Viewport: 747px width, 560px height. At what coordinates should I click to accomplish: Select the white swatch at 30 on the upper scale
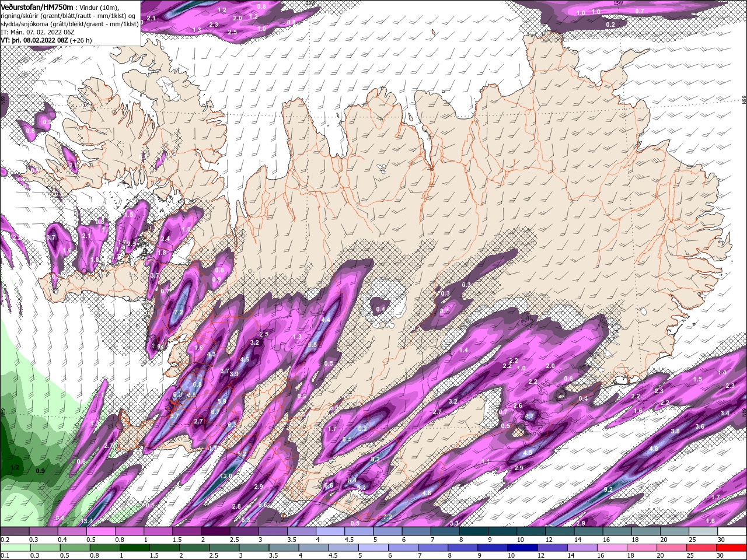(731, 531)
